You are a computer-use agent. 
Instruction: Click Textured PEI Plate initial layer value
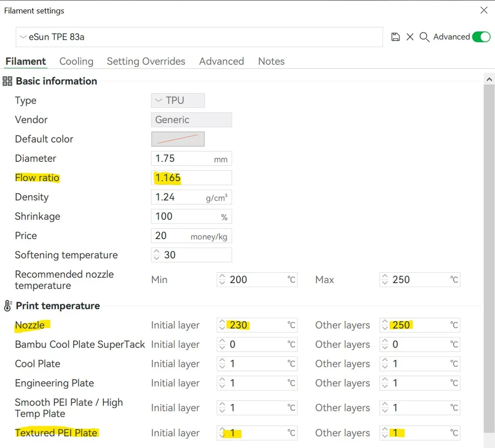pyautogui.click(x=232, y=433)
